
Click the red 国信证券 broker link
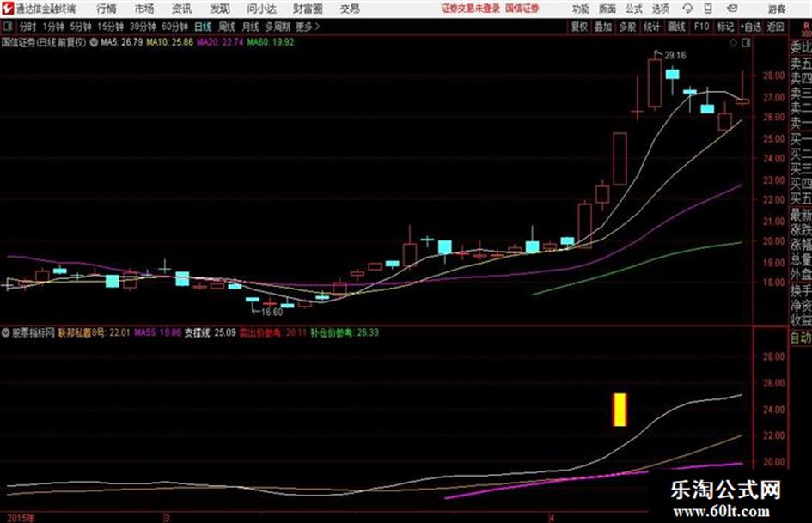tap(522, 9)
